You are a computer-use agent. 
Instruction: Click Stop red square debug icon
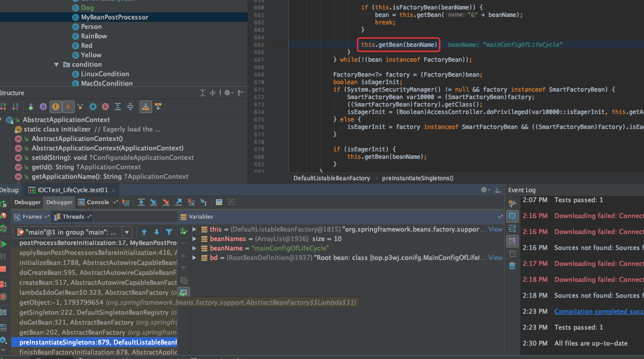3,269
